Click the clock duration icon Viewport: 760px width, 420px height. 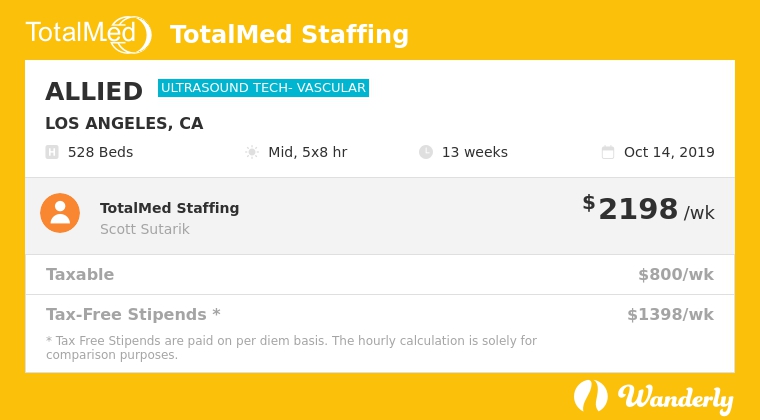(426, 152)
